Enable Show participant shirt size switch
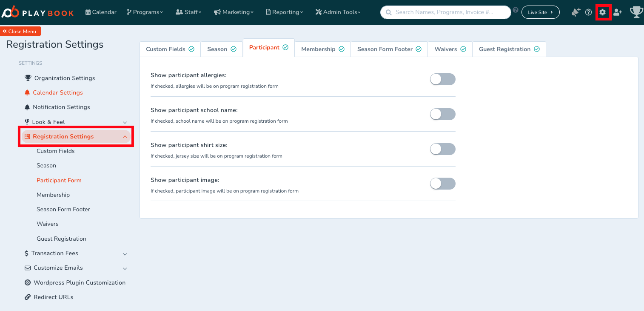The image size is (644, 311). click(x=442, y=149)
